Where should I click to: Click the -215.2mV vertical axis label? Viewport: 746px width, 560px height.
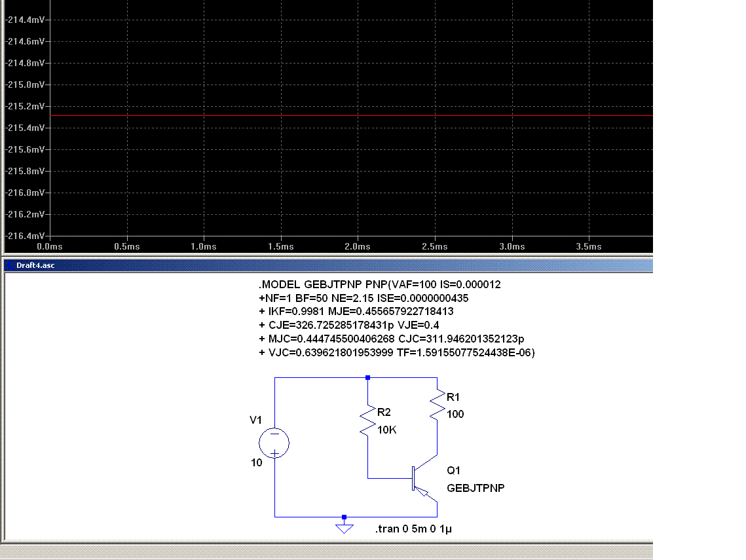coord(25,106)
